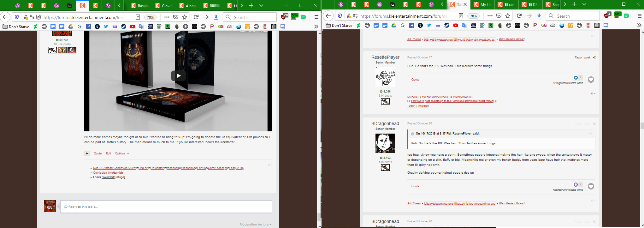This screenshot has height=228, width=644.
Task: Switch to the My Lit tab in right window
Action: (x=482, y=4)
